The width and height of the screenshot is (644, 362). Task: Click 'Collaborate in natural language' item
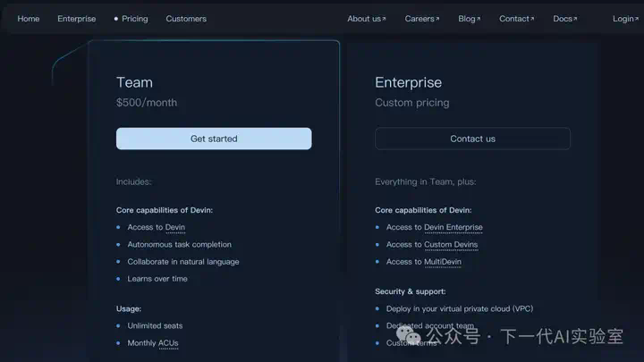click(183, 262)
